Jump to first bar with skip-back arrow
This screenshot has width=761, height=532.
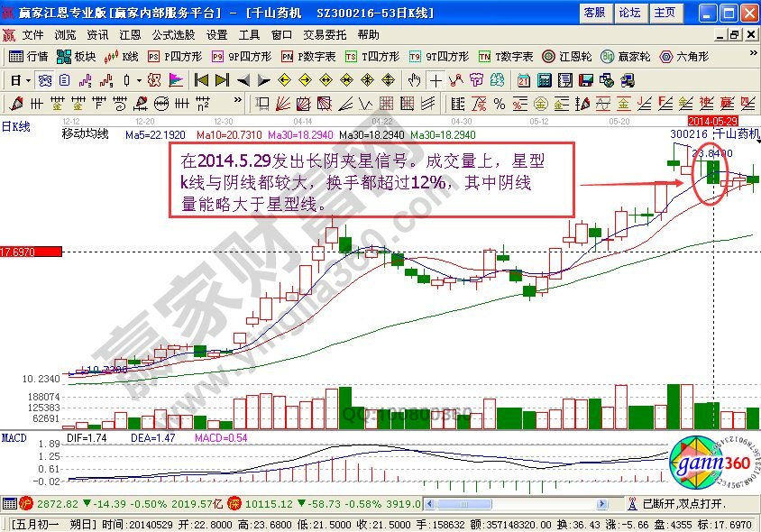pos(202,80)
